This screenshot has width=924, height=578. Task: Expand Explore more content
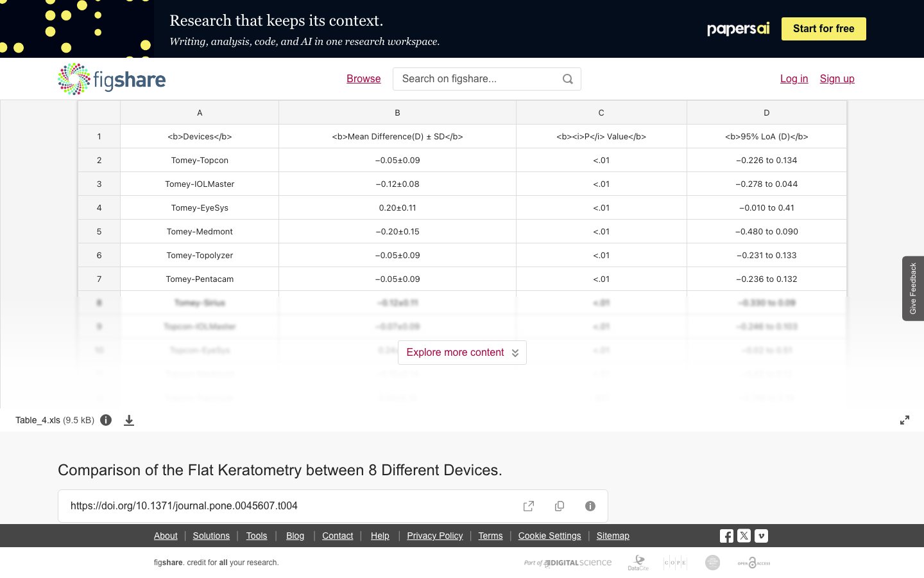tap(462, 353)
